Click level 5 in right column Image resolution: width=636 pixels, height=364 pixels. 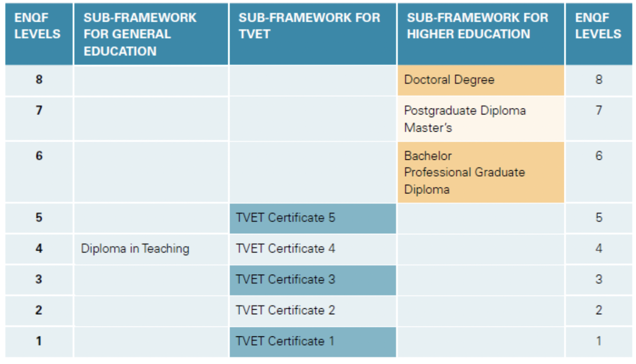point(598,218)
